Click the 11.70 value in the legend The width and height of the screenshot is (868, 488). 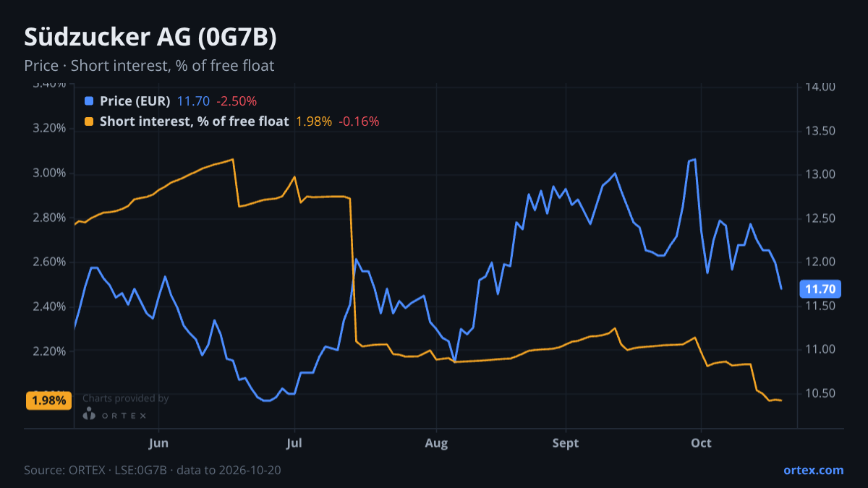point(193,101)
